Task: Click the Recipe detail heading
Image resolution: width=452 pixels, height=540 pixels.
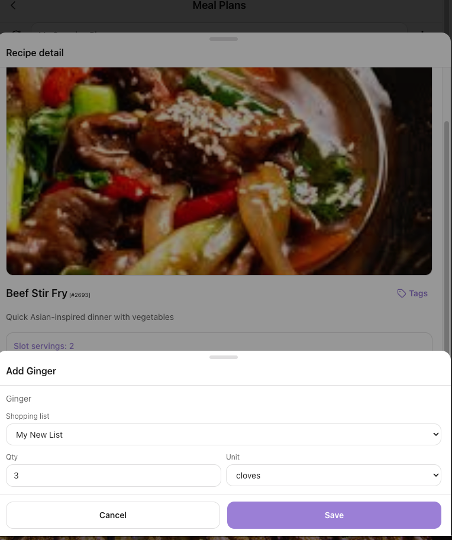Action: click(35, 53)
